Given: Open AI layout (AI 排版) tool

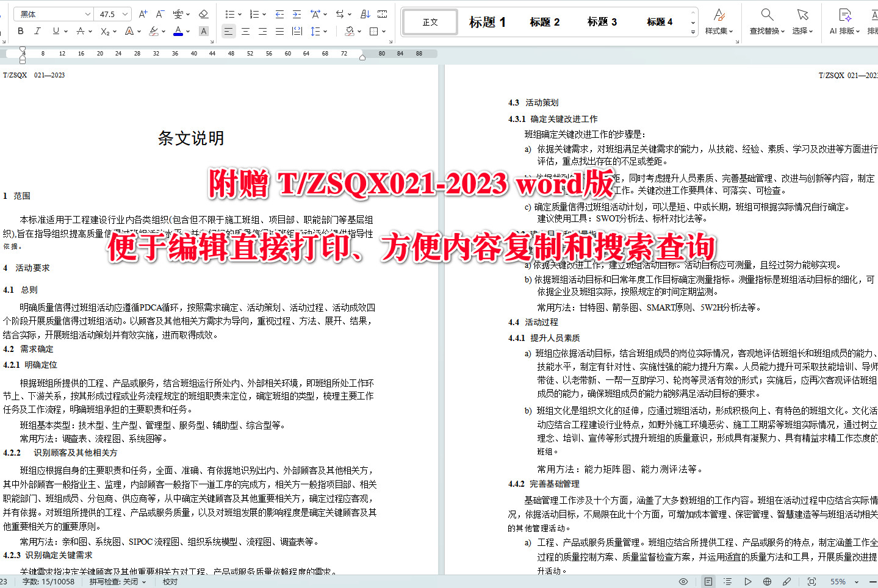Looking at the screenshot, I should 844,21.
